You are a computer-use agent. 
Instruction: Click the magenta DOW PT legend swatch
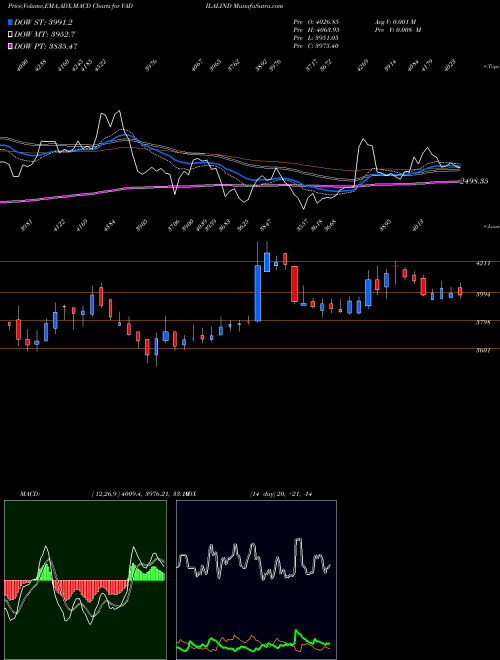(10, 46)
